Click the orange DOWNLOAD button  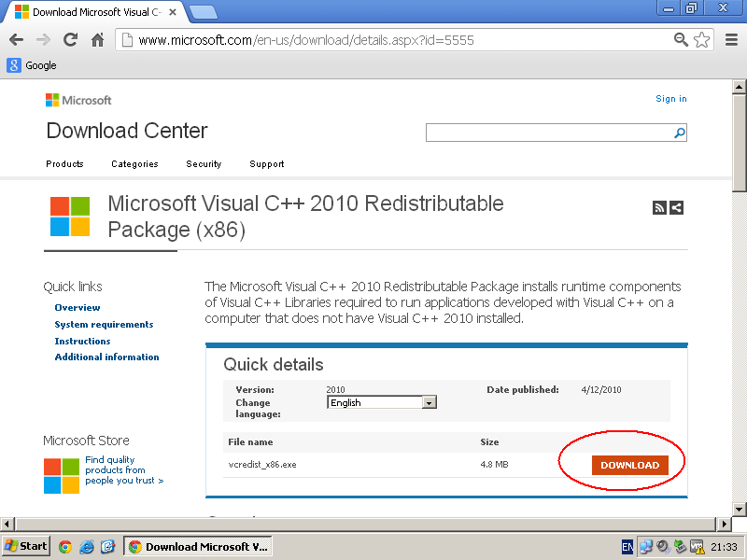point(629,465)
